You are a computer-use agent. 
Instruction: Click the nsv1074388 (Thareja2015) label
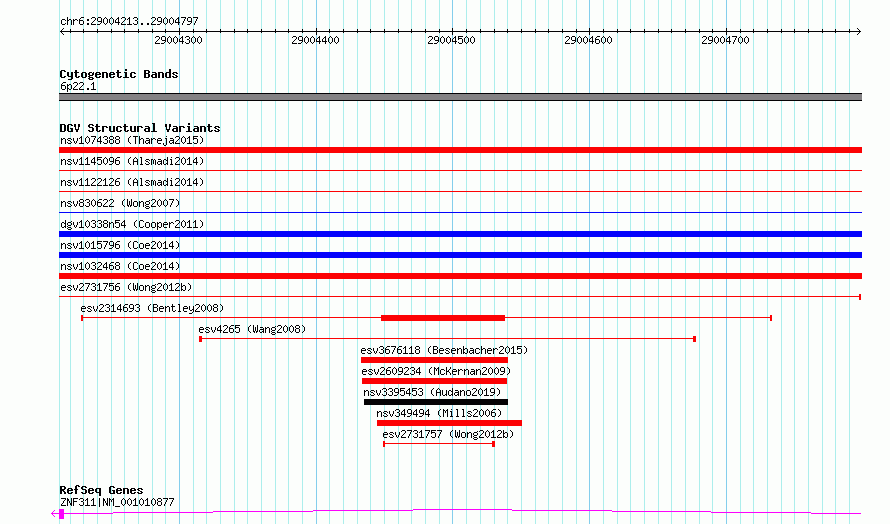point(132,140)
